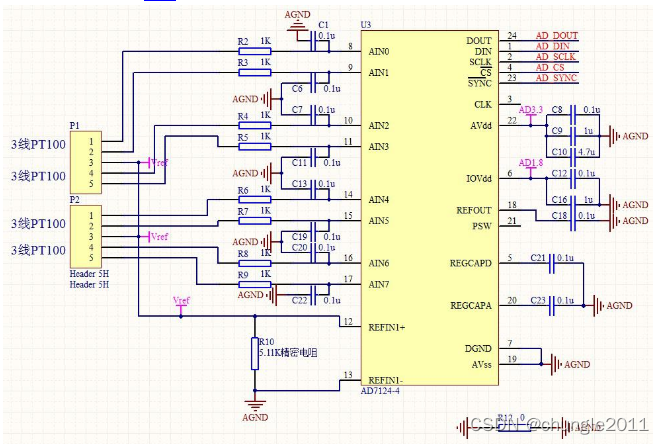Select capacitor C22 symbol
664x444 pixels.
[313, 295]
